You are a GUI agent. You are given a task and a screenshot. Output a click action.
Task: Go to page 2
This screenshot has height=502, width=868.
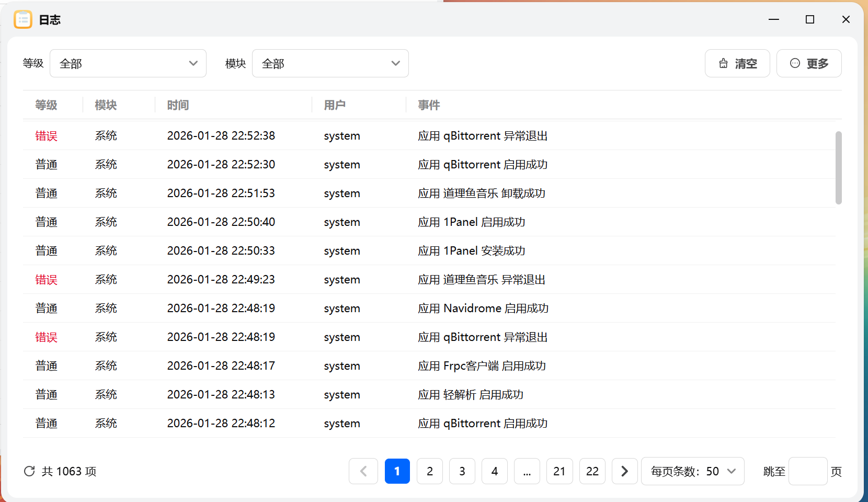pos(430,471)
